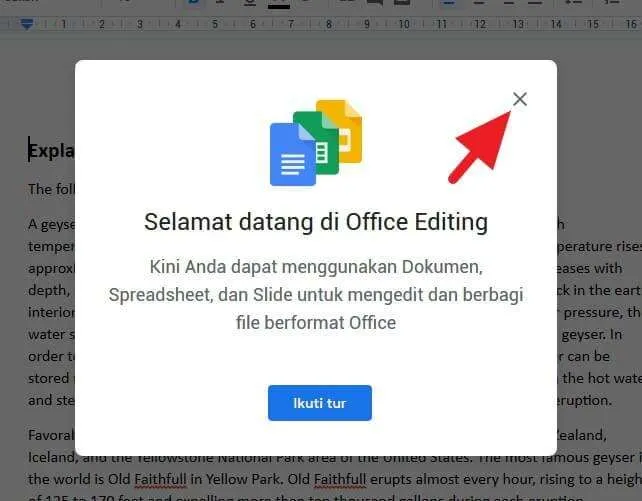Click the ruler at mark 5
Viewport: 642px width, 501px height.
(x=215, y=24)
